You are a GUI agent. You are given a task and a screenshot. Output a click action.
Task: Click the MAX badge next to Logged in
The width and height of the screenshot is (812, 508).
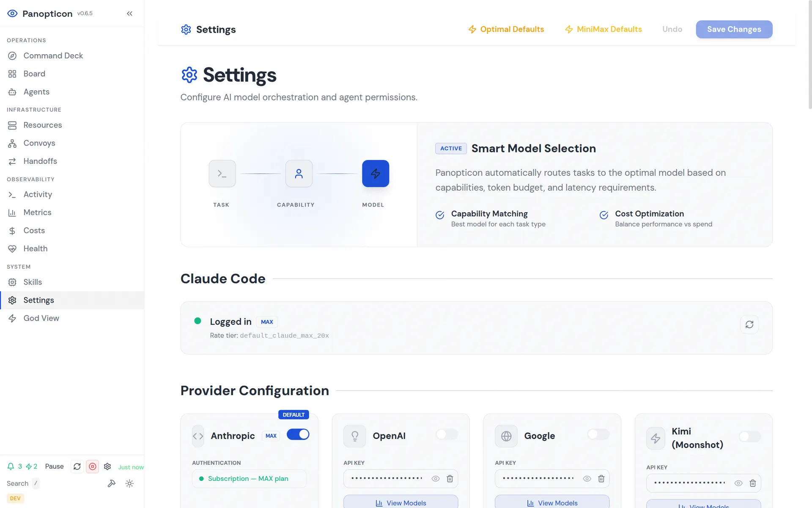click(267, 322)
